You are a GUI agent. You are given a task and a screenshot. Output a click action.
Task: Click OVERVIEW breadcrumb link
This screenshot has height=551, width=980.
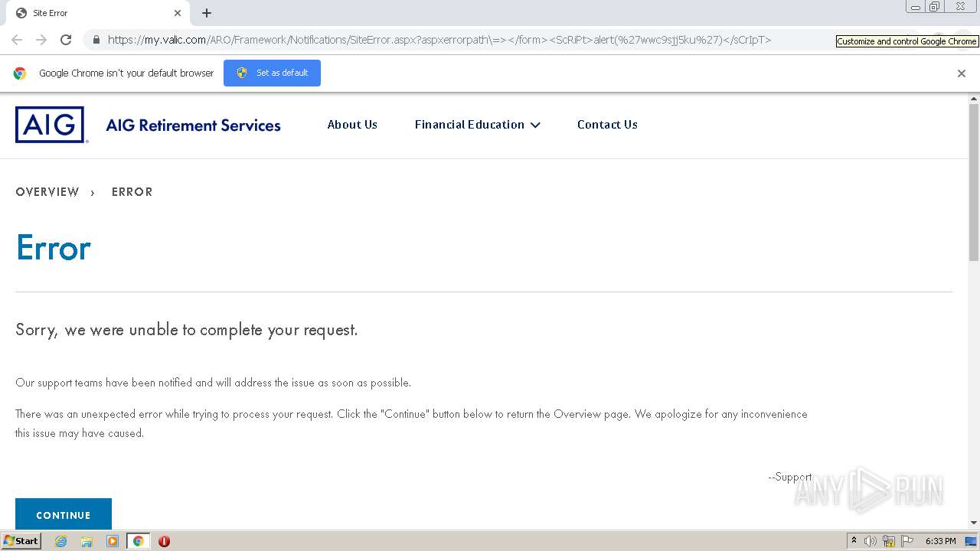[47, 192]
